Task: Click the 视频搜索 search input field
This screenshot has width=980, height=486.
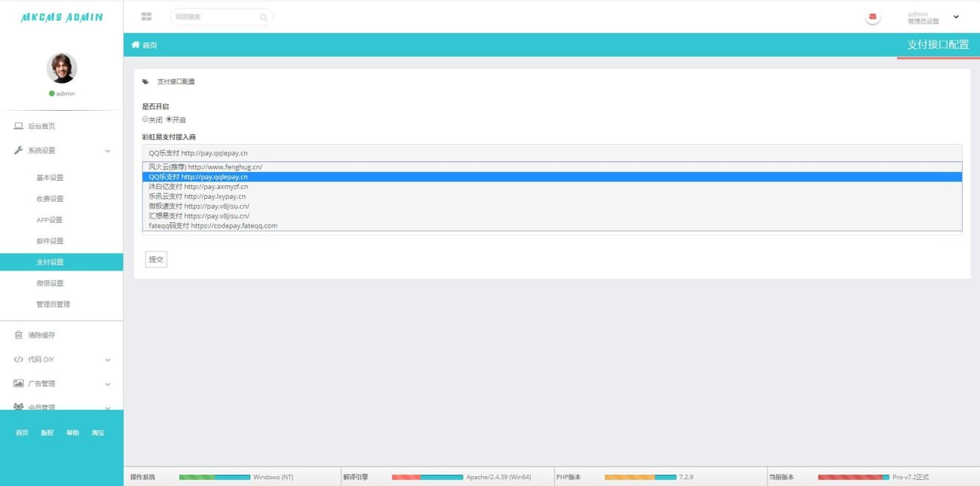Action: point(221,17)
